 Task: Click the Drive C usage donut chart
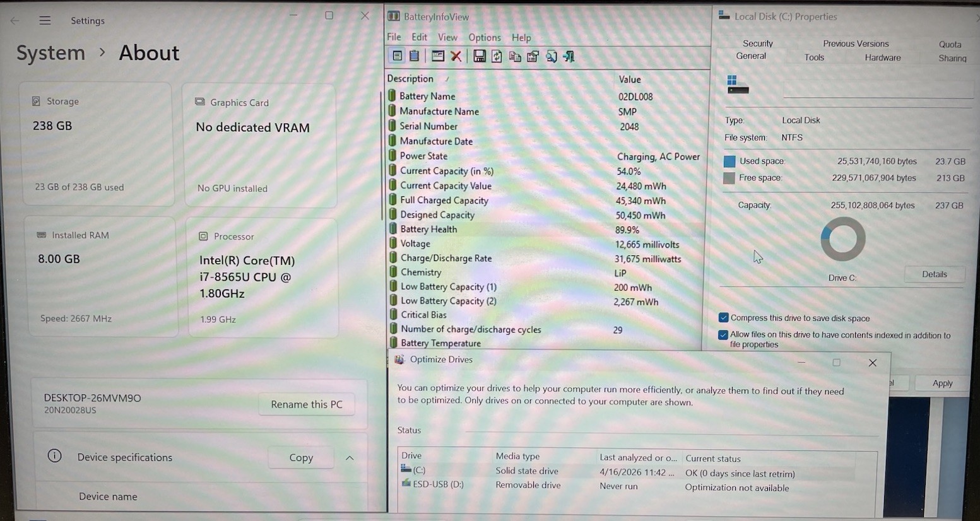tap(842, 239)
